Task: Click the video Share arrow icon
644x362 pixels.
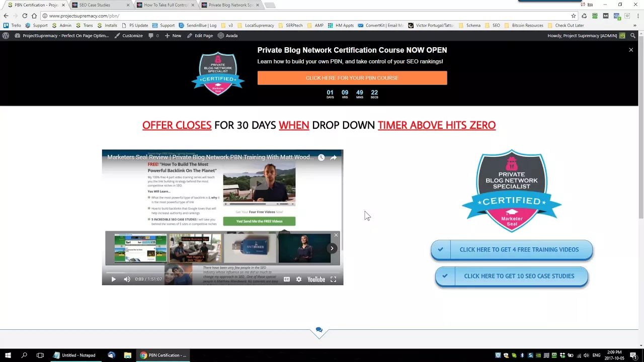Action: [x=333, y=157]
